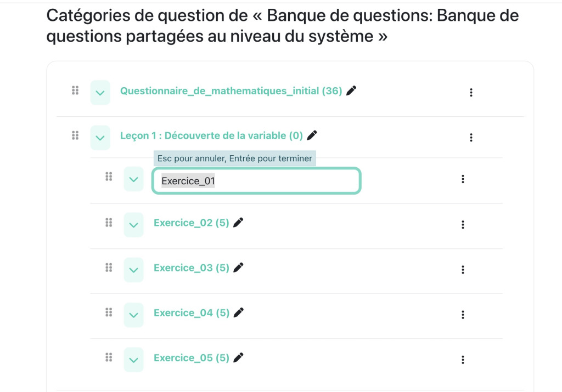Open the actions menu for Exercice_03
The width and height of the screenshot is (562, 392).
tap(463, 269)
